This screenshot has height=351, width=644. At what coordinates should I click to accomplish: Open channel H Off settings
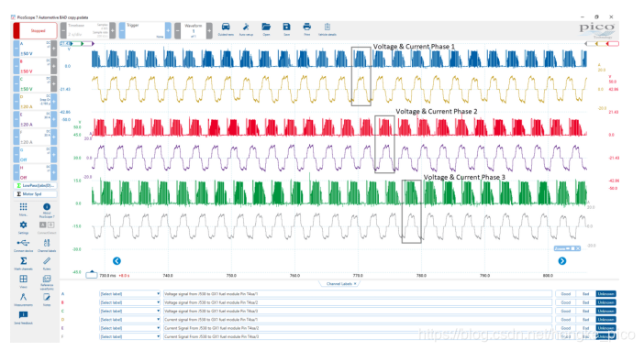pos(35,172)
